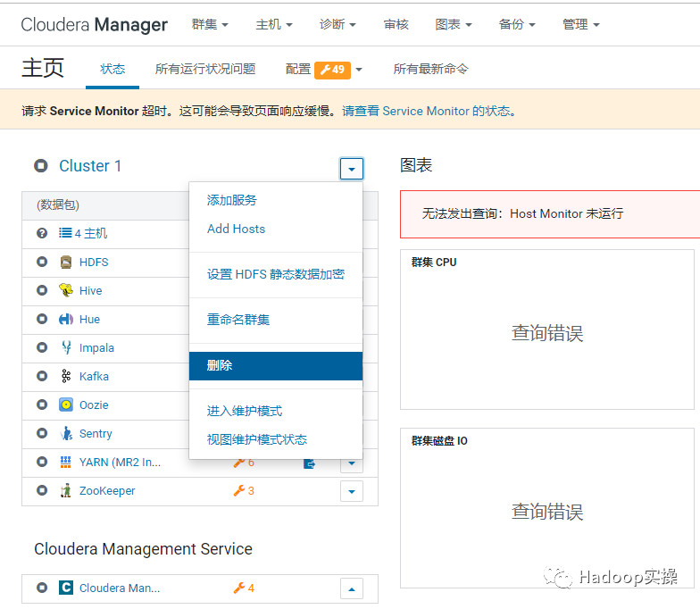Image resolution: width=700 pixels, height=609 pixels.
Task: Click the Cloudera Management Service status icon
Action: [x=42, y=588]
